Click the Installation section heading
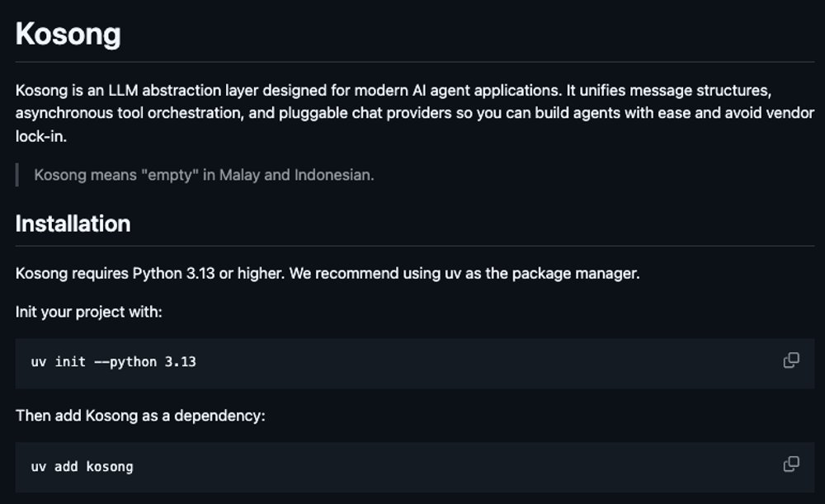Image resolution: width=825 pixels, height=504 pixels. click(73, 224)
